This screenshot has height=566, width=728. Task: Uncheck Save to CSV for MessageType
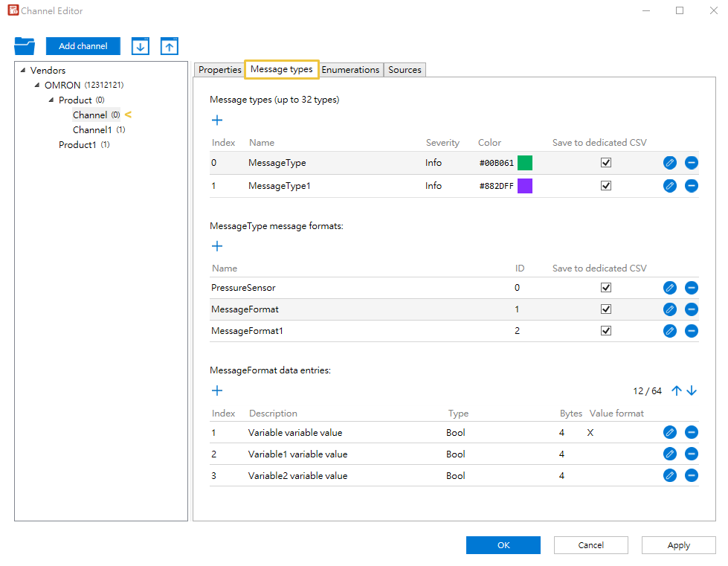pyautogui.click(x=606, y=163)
